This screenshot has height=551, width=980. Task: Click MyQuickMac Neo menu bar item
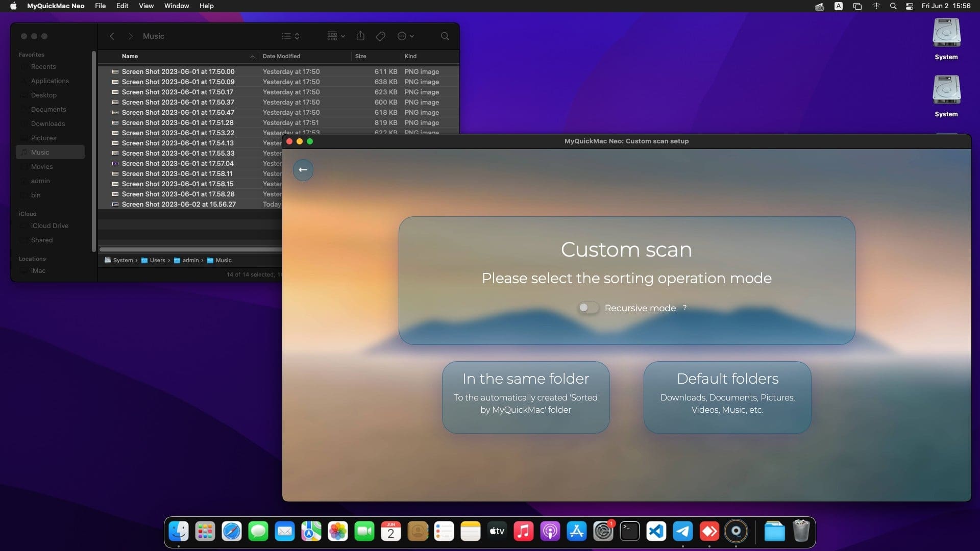[56, 6]
